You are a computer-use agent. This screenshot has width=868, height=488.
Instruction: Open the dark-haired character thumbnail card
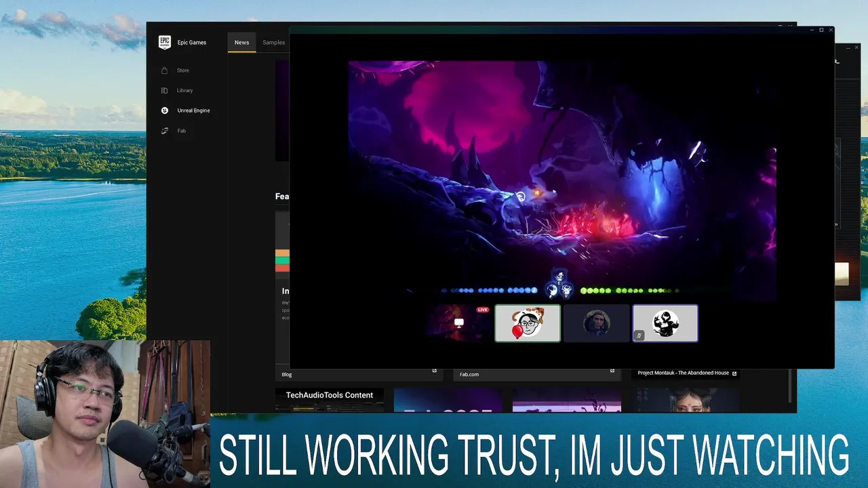[x=686, y=401]
